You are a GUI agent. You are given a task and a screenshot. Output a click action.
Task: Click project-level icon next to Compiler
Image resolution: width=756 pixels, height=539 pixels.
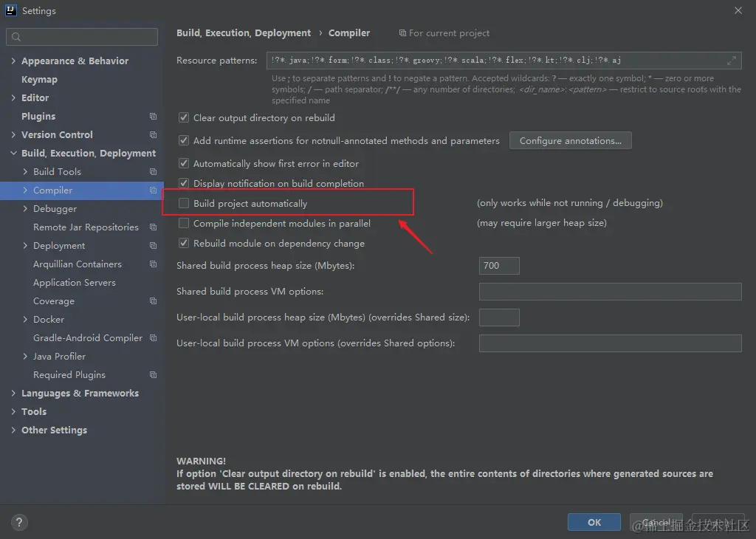tap(153, 190)
